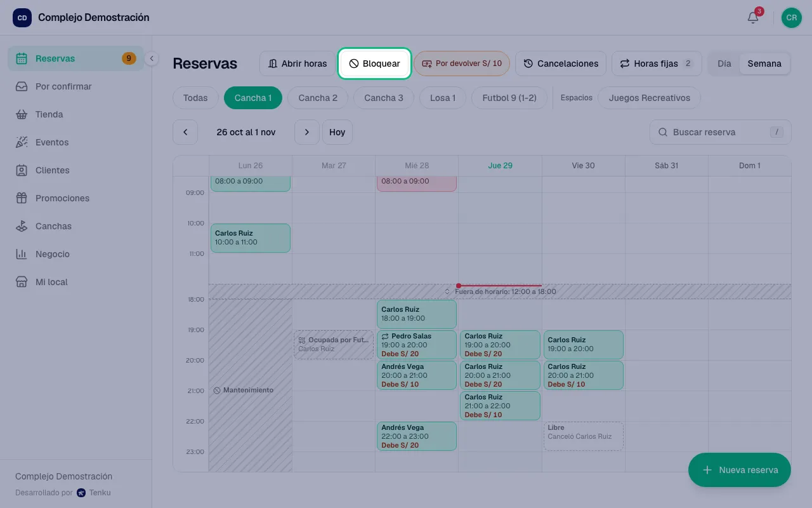Open Reservas in the sidebar
Image resolution: width=812 pixels, height=508 pixels.
pyautogui.click(x=75, y=58)
